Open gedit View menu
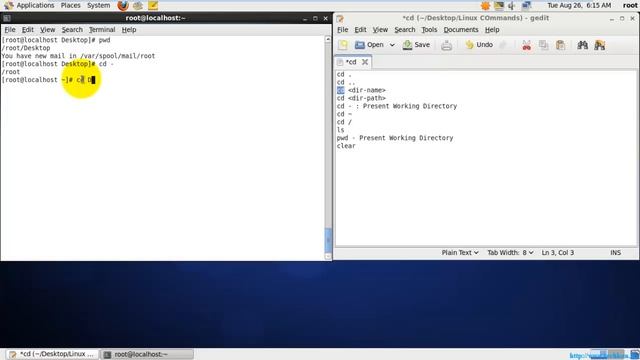 pyautogui.click(x=380, y=30)
